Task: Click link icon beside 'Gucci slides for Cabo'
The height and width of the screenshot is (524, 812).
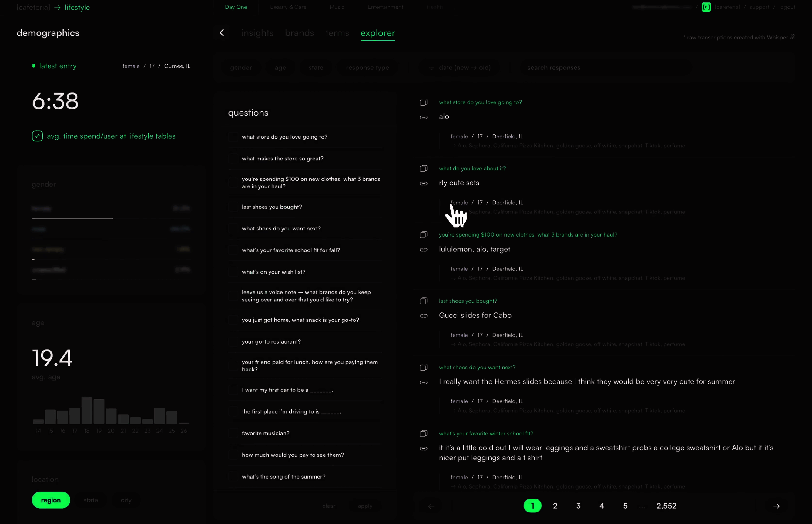Action: 423,316
